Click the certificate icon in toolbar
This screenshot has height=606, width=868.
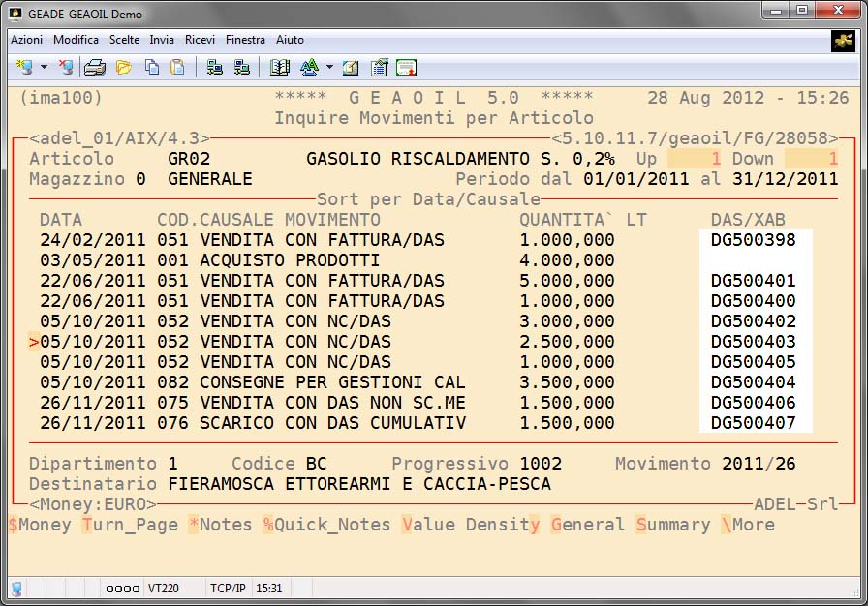click(406, 67)
